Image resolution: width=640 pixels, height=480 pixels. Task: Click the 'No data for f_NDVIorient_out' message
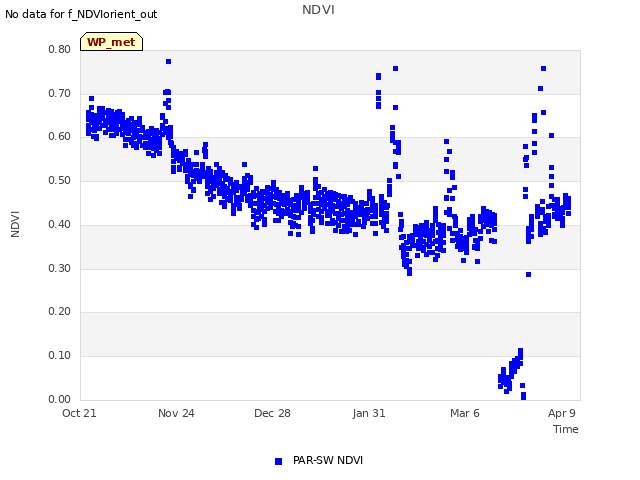[81, 14]
